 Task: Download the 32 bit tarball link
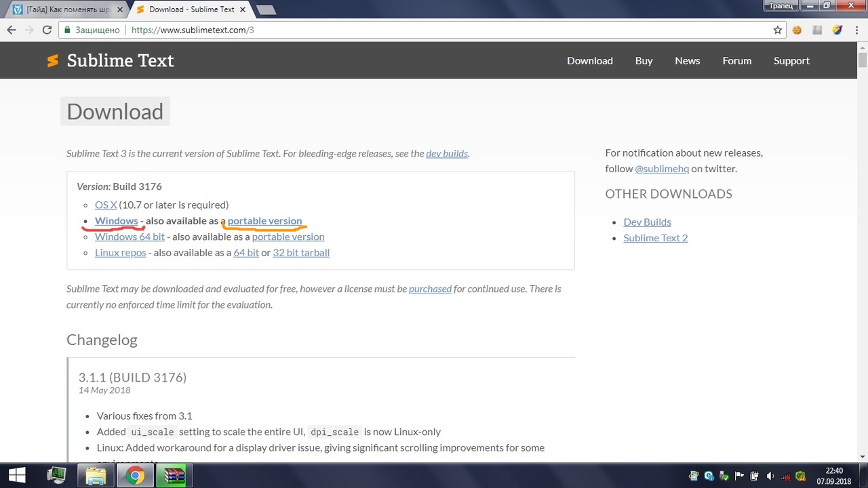pos(301,252)
